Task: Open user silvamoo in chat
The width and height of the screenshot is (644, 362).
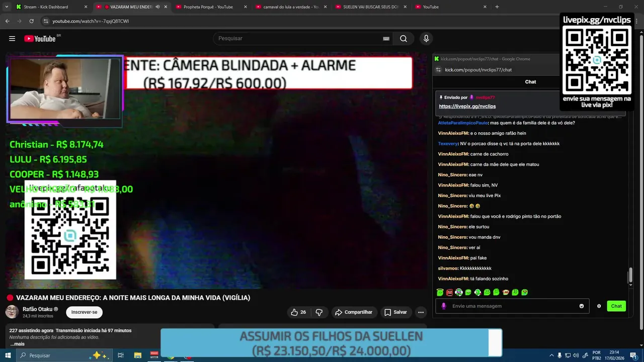Action: (448, 268)
